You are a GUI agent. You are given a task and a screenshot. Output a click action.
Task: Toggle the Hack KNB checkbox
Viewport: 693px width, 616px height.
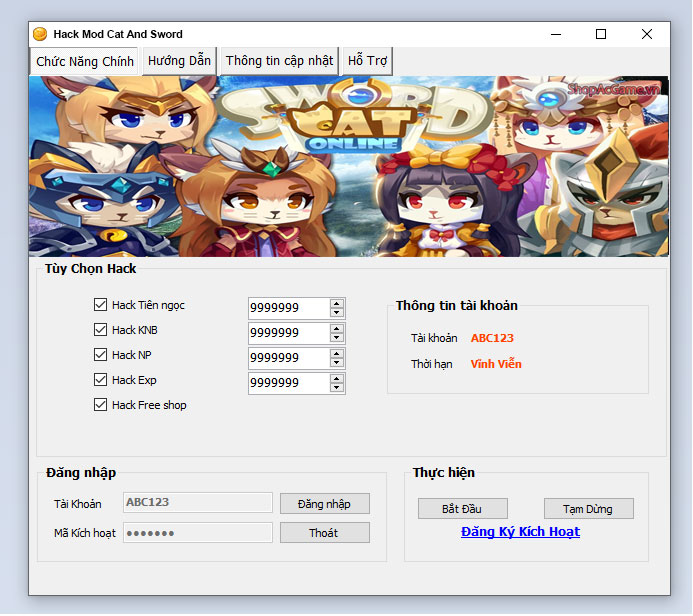[100, 330]
